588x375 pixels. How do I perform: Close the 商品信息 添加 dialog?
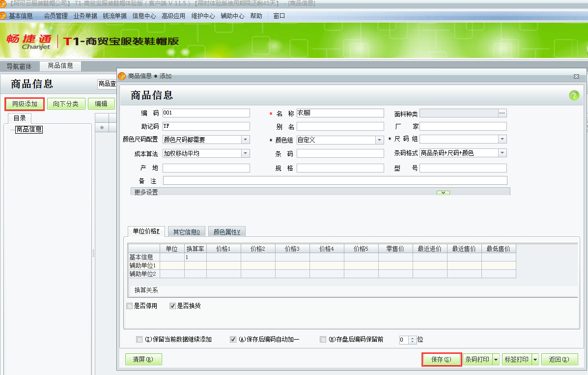pyautogui.click(x=576, y=76)
